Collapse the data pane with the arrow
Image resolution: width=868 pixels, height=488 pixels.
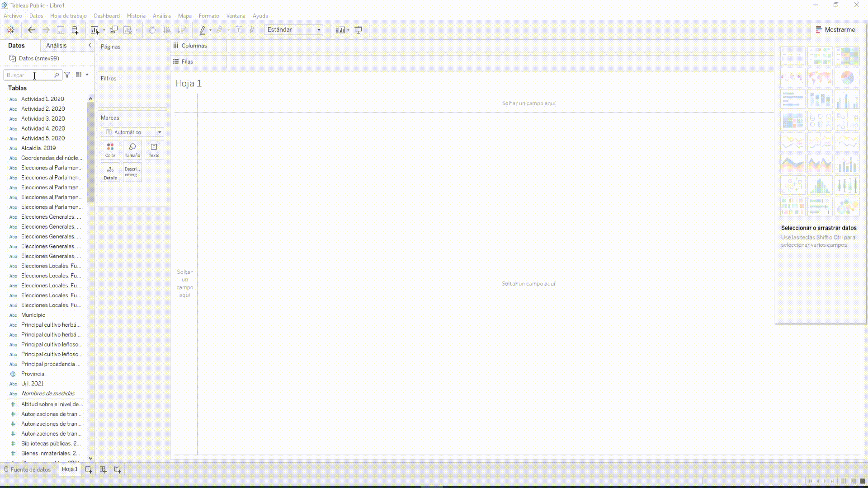coord(90,45)
